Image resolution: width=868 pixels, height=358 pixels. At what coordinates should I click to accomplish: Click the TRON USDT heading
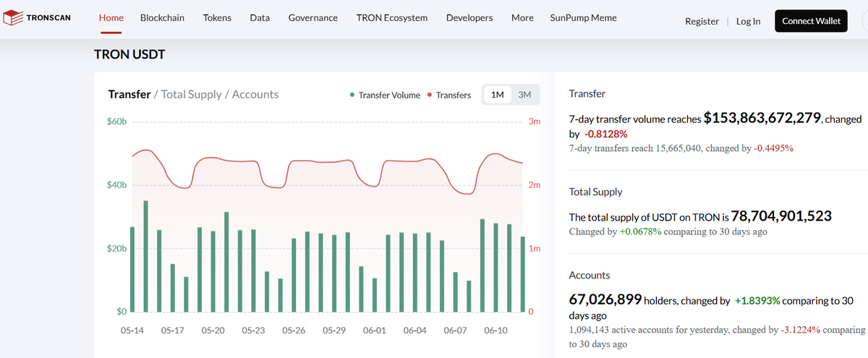pos(131,54)
